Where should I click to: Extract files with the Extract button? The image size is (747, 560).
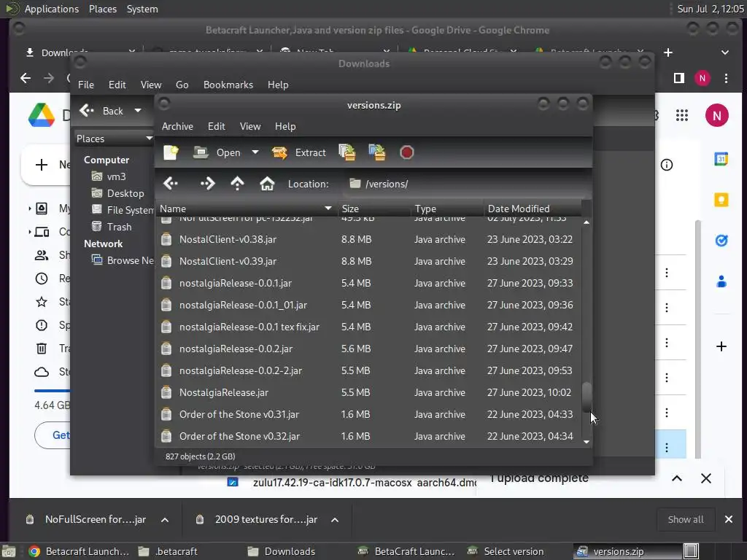299,152
